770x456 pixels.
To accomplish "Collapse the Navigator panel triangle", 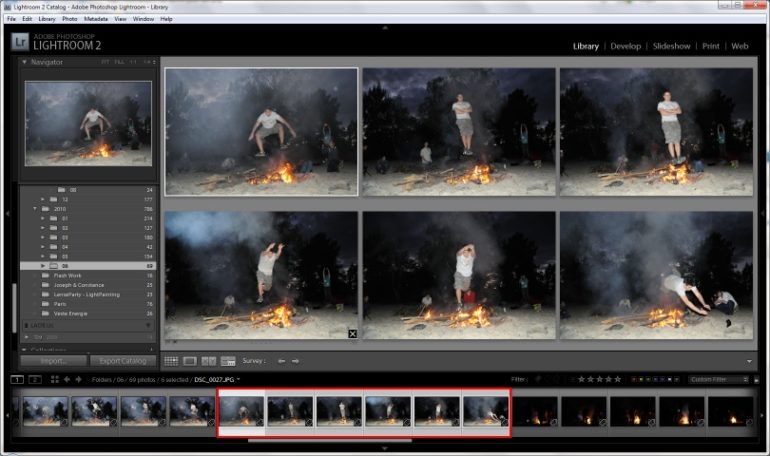I will pos(25,62).
